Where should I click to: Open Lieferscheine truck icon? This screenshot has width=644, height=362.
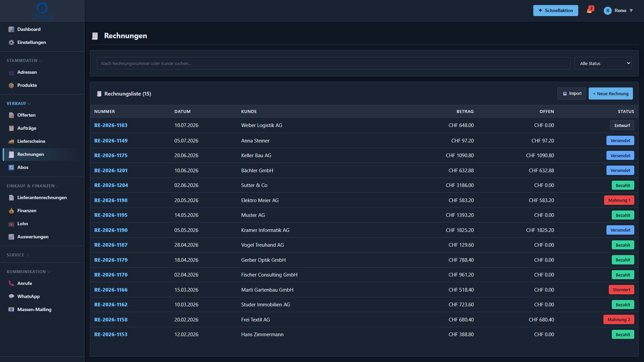tap(11, 141)
